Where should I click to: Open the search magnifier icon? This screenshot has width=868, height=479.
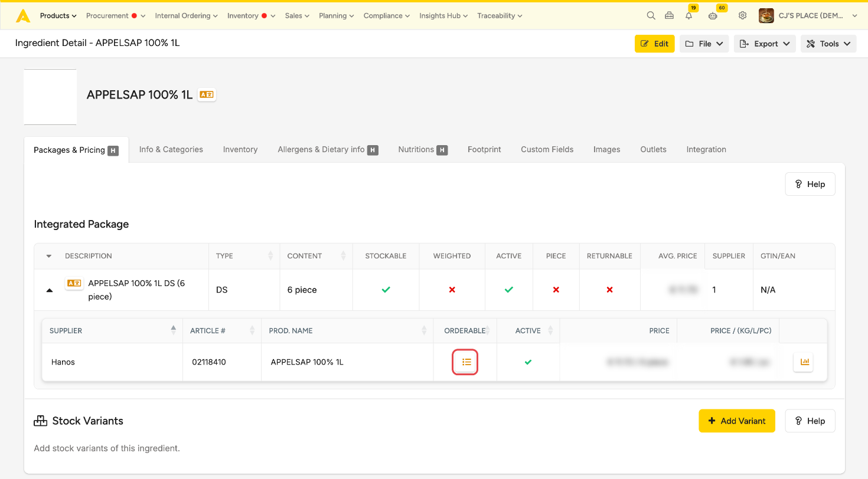tap(651, 16)
